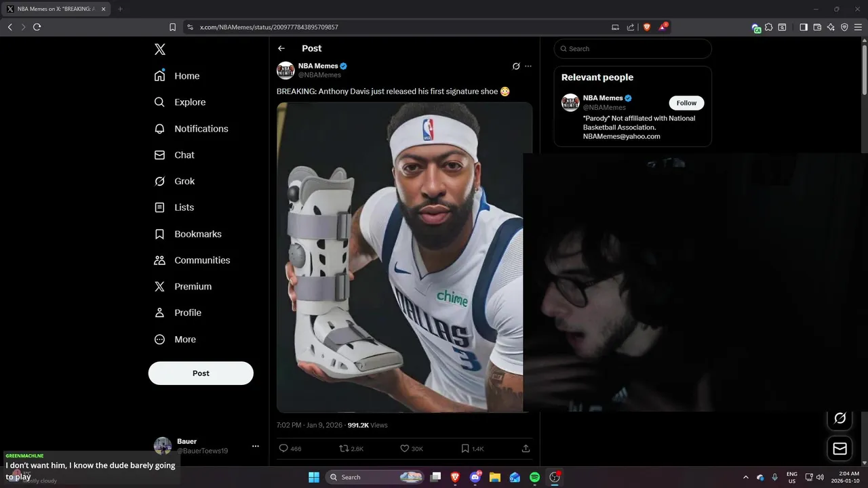Open the Brave Shields lion icon

click(646, 27)
